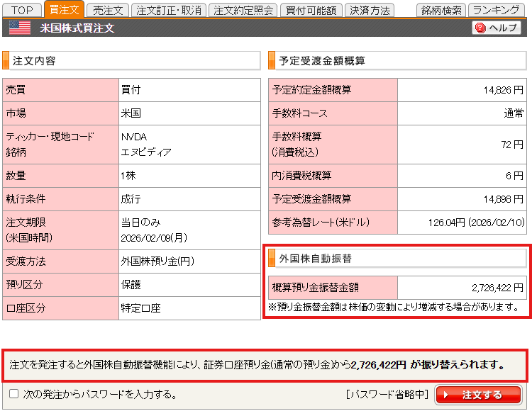Image resolution: width=532 pixels, height=411 pixels.
Task: Click the orange marker beside 外国株自動振替
Action: (x=272, y=259)
